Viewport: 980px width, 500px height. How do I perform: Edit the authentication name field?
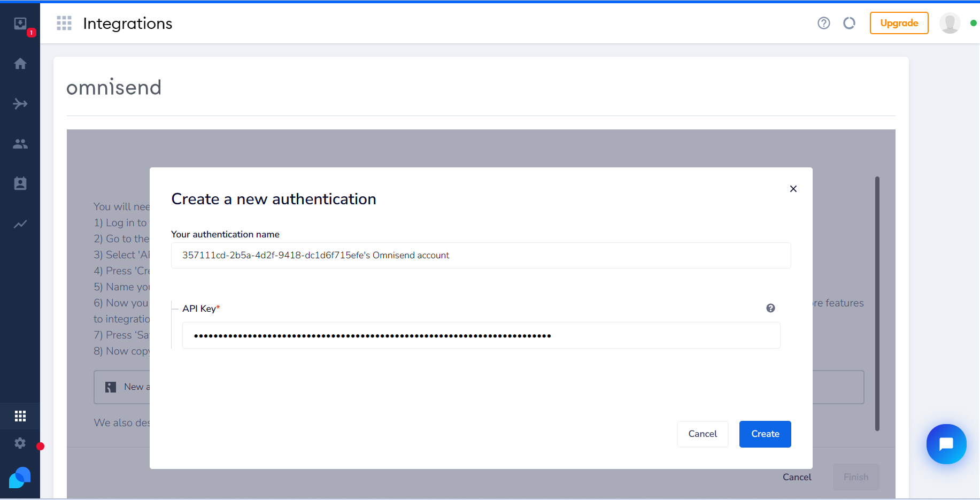tap(481, 255)
